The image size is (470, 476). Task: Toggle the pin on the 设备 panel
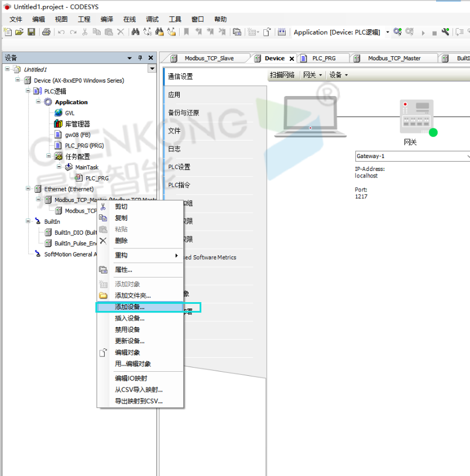coord(140,58)
